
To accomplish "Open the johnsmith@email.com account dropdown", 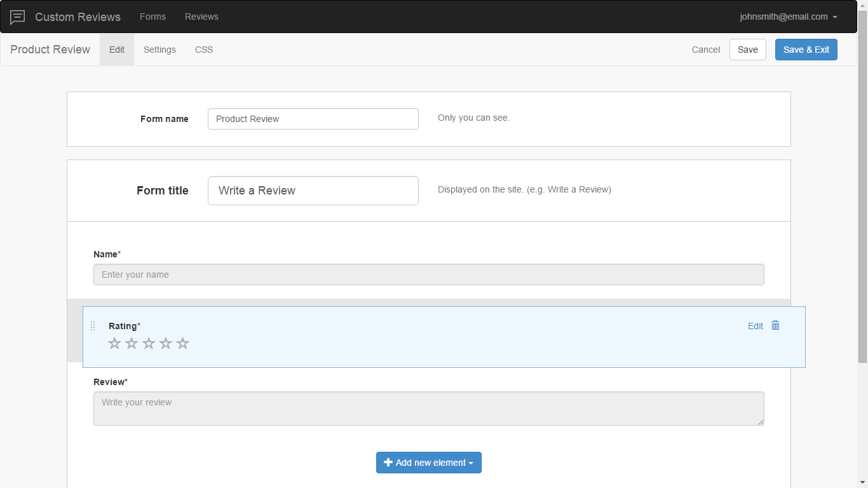I will 788,17.
